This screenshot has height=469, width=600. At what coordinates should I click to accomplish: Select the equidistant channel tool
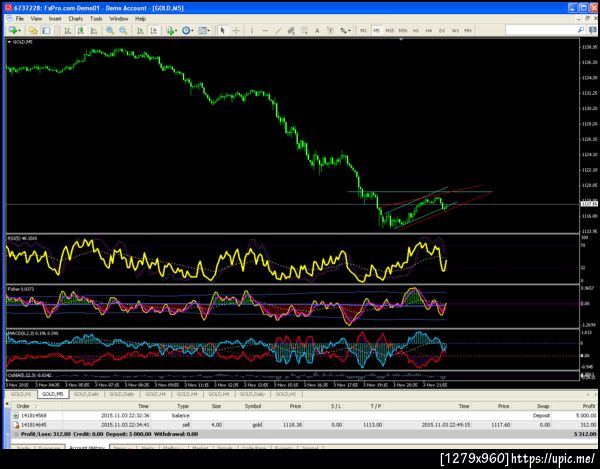(x=291, y=31)
